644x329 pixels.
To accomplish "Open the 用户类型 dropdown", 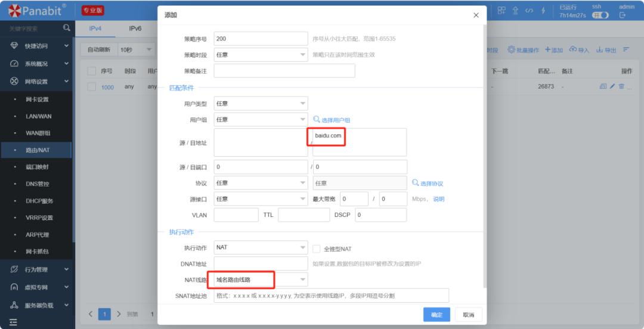I will [x=261, y=103].
